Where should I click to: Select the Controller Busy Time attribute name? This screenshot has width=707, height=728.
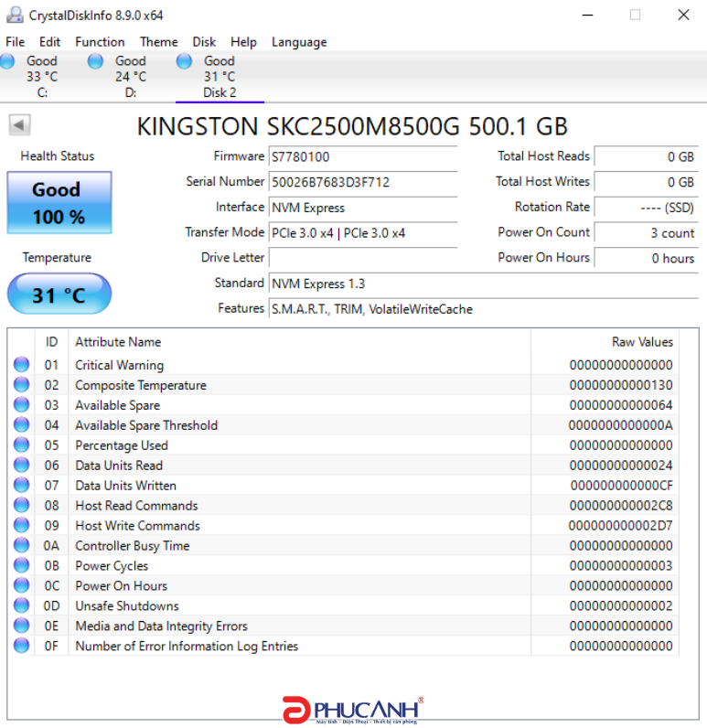[133, 546]
